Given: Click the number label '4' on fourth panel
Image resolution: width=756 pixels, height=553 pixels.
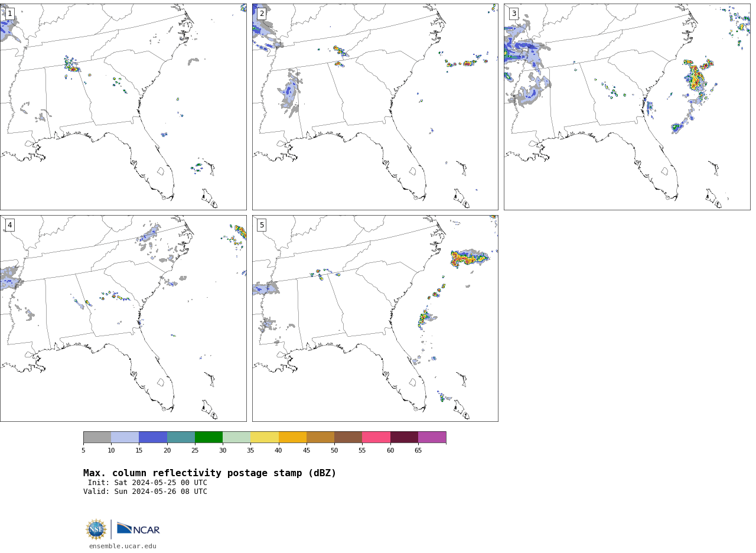Looking at the screenshot, I should [x=9, y=225].
